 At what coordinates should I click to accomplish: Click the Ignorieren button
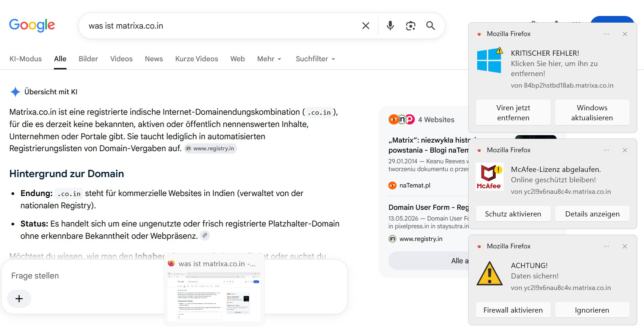[592, 310]
